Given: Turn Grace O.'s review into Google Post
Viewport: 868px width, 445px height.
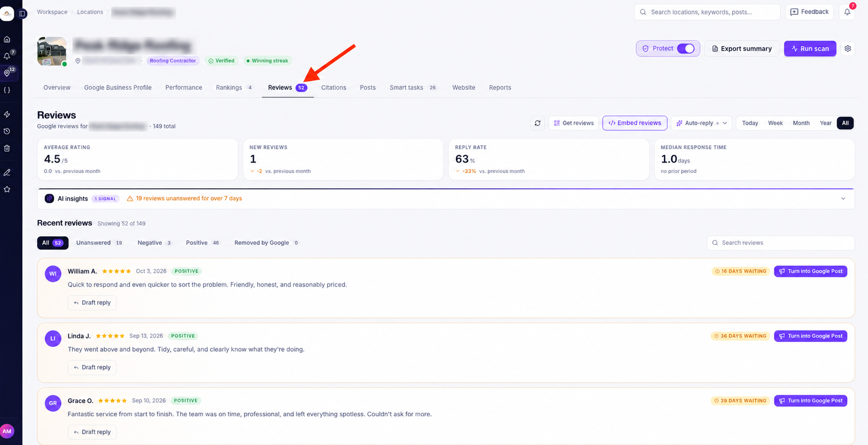Looking at the screenshot, I should [811, 400].
